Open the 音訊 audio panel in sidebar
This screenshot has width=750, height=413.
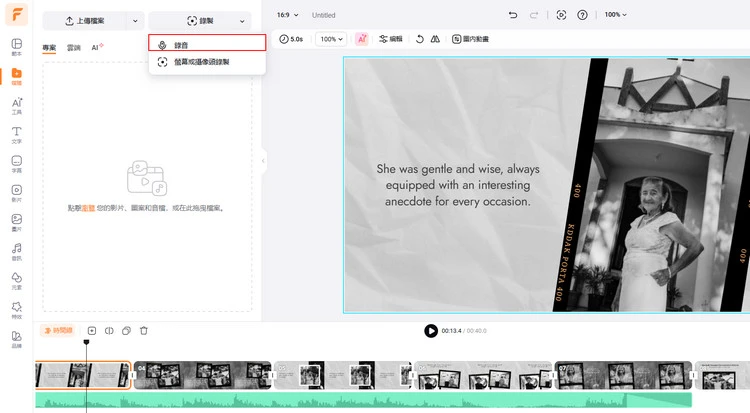17,250
